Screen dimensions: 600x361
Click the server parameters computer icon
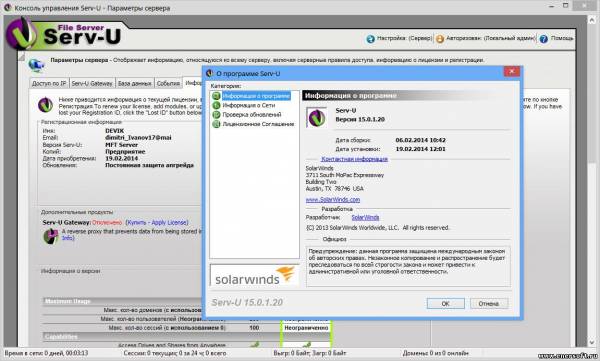(x=36, y=65)
